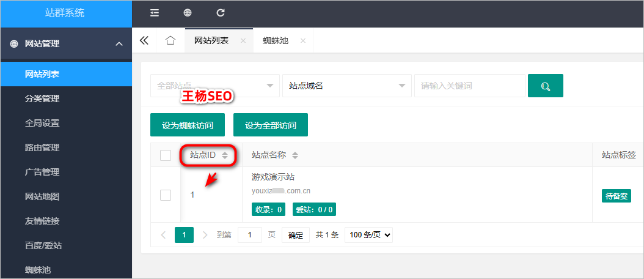
Task: Click the 设为全部访问 button
Action: 271,125
